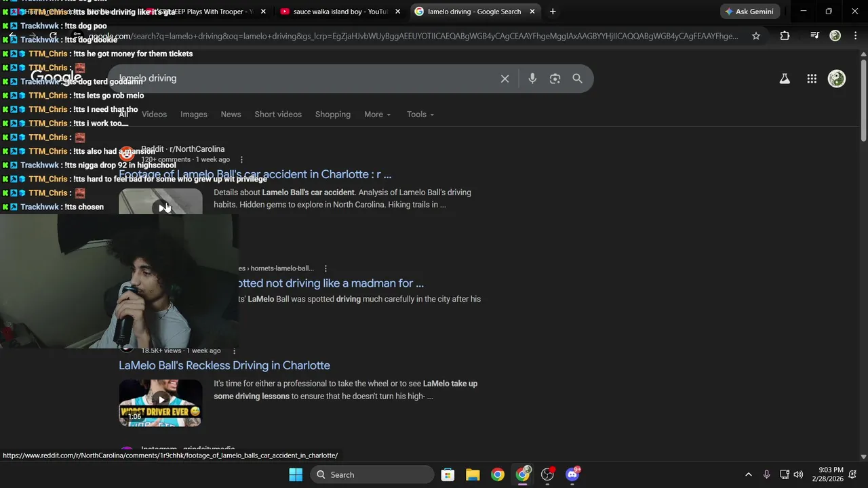
Task: Open File Explorer from the taskbar
Action: tap(473, 474)
